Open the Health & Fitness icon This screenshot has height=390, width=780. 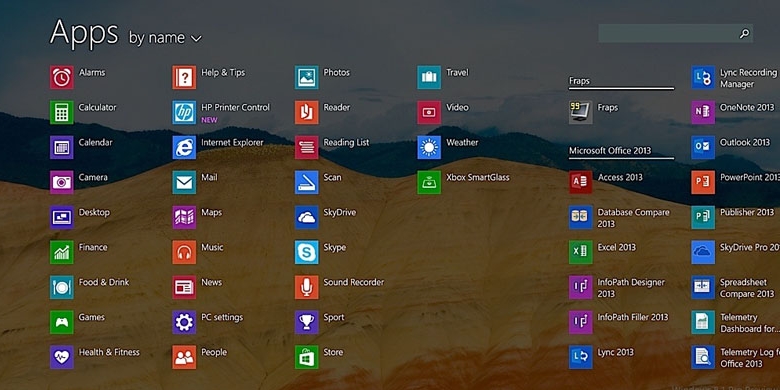[x=62, y=357]
